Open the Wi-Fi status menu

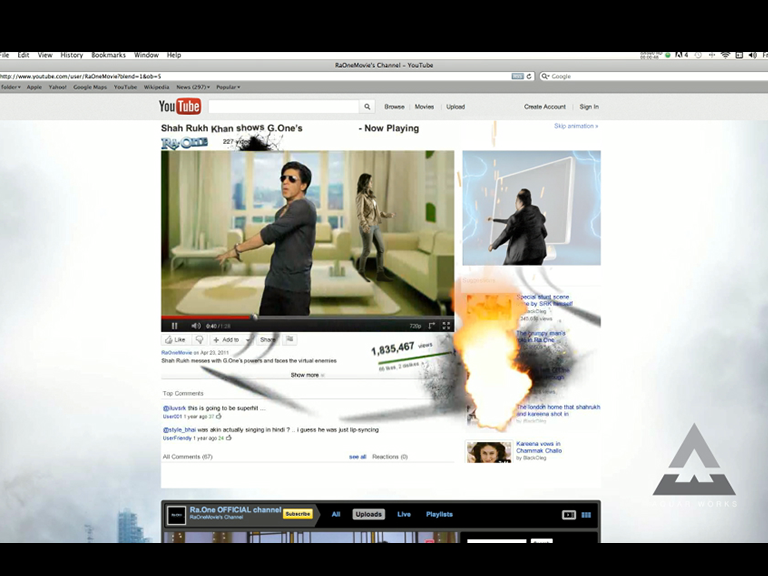(x=725, y=55)
